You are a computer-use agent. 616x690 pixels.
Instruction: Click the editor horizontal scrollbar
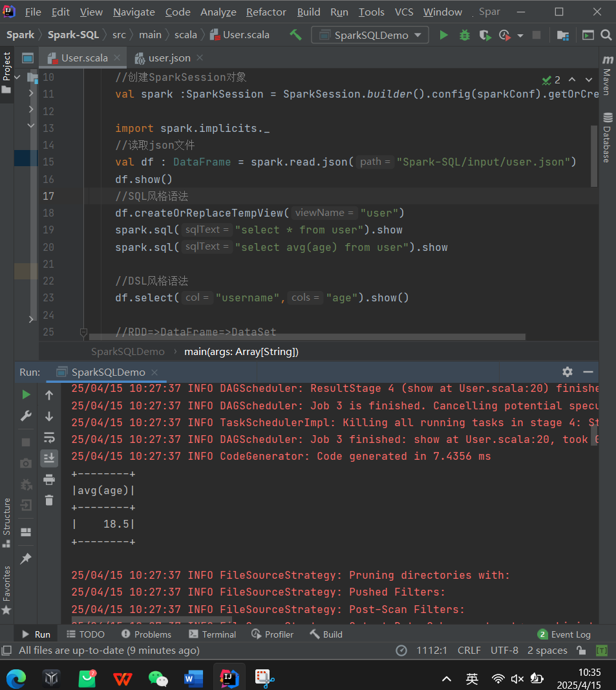(307, 337)
